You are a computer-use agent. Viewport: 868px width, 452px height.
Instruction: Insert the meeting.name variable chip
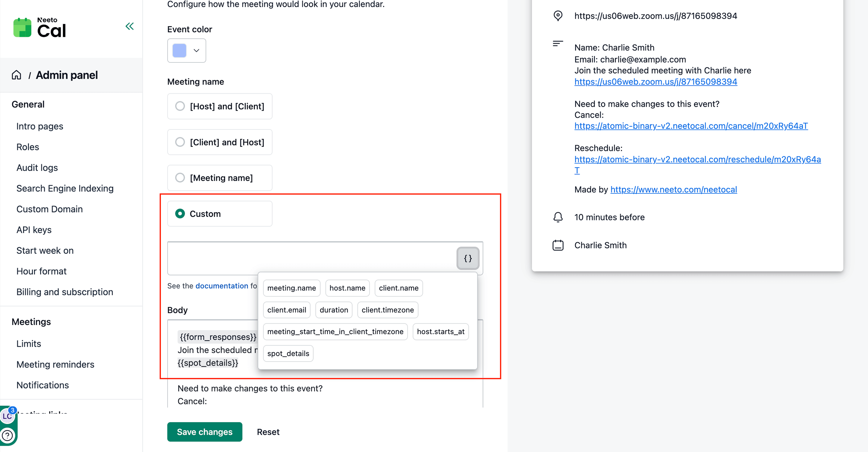(x=291, y=288)
